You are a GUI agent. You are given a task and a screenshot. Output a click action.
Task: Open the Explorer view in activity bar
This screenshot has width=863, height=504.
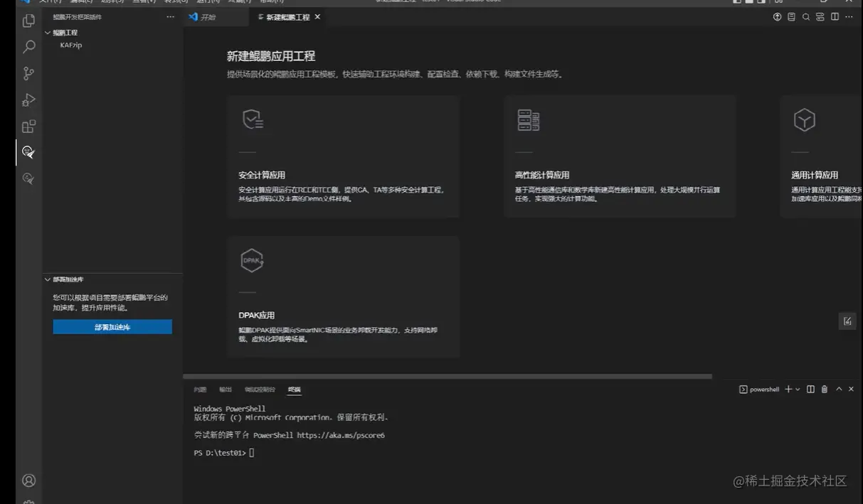coord(28,21)
